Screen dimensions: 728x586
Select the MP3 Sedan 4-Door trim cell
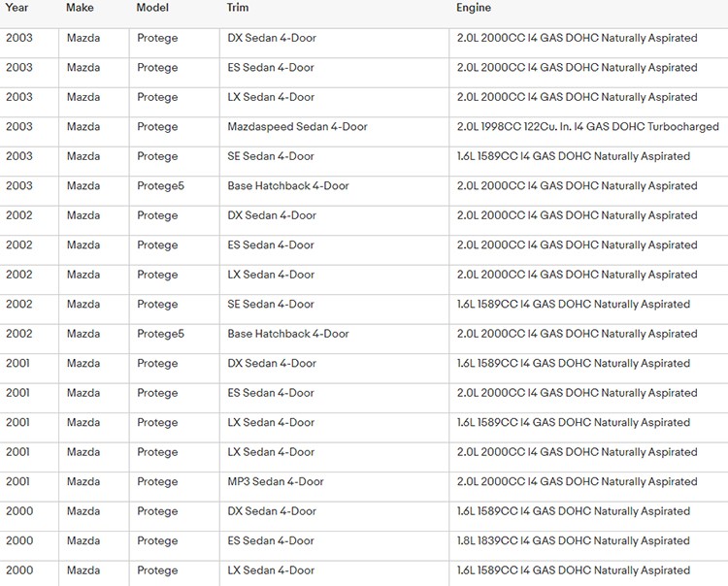[x=276, y=482]
